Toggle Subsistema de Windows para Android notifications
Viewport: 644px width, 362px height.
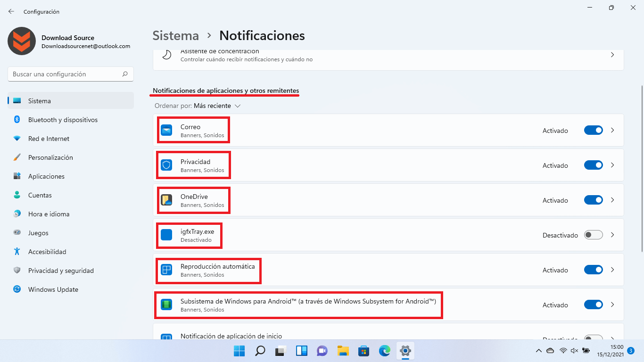coord(594,305)
